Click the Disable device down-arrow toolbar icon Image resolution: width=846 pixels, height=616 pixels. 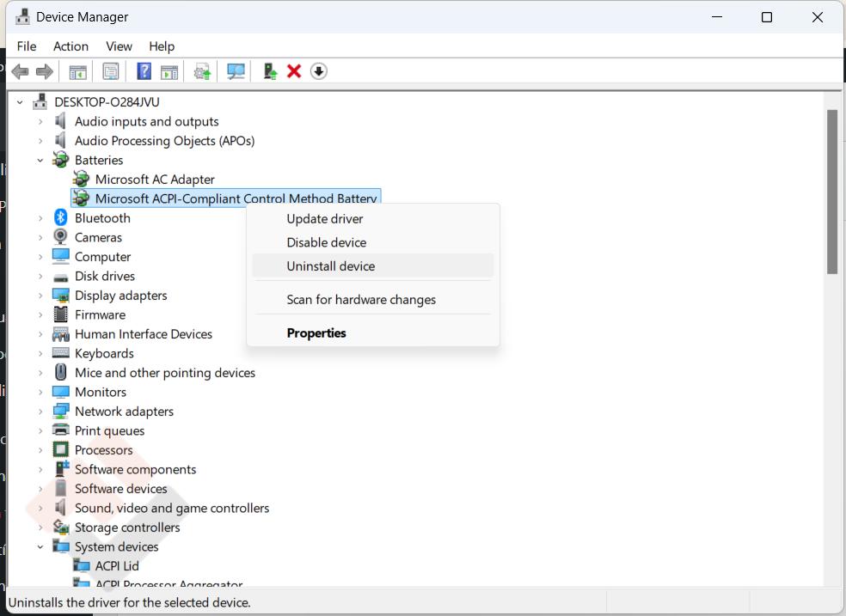(319, 71)
